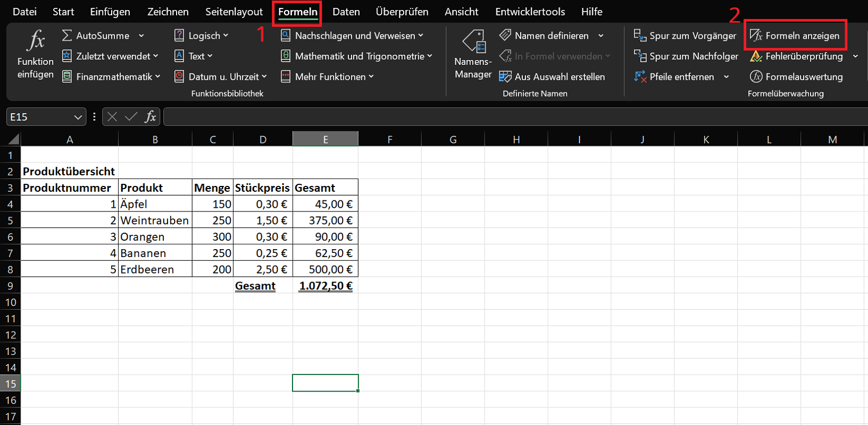Image resolution: width=868 pixels, height=425 pixels.
Task: Open Datum u. Uhrzeit dropdown
Action: pyautogui.click(x=220, y=76)
